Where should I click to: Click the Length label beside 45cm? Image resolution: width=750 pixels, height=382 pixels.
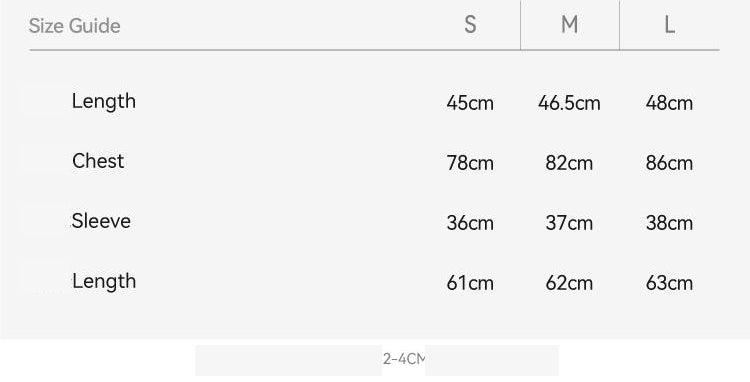point(104,101)
